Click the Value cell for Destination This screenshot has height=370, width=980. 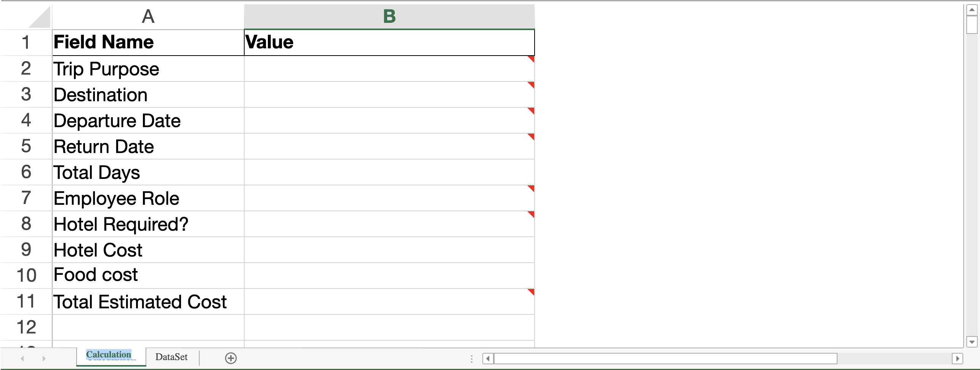click(389, 95)
